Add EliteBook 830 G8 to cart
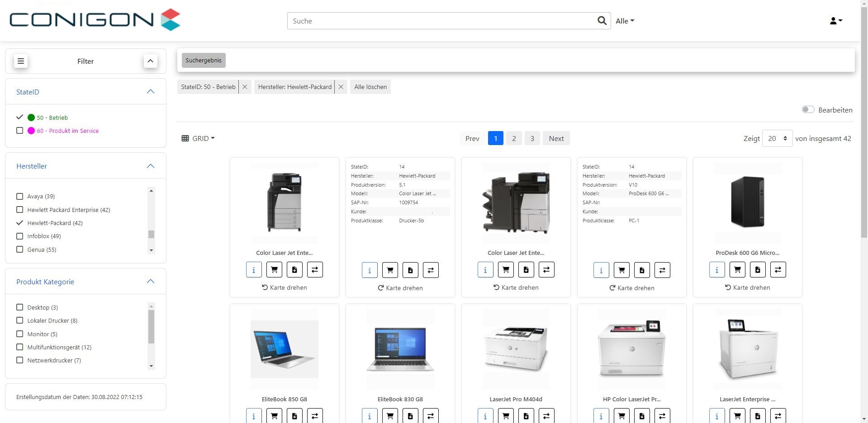 coord(390,416)
